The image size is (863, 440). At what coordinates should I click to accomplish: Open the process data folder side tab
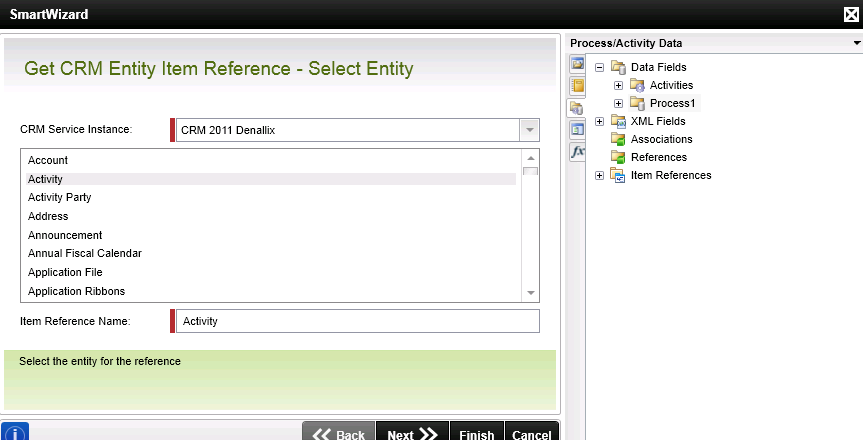[x=576, y=107]
